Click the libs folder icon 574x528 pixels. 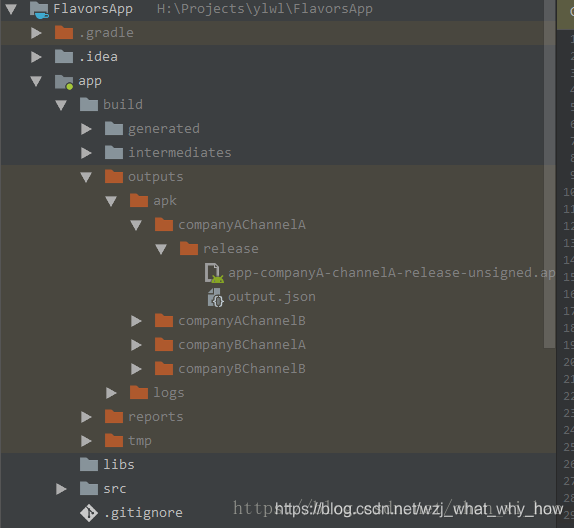coord(89,464)
